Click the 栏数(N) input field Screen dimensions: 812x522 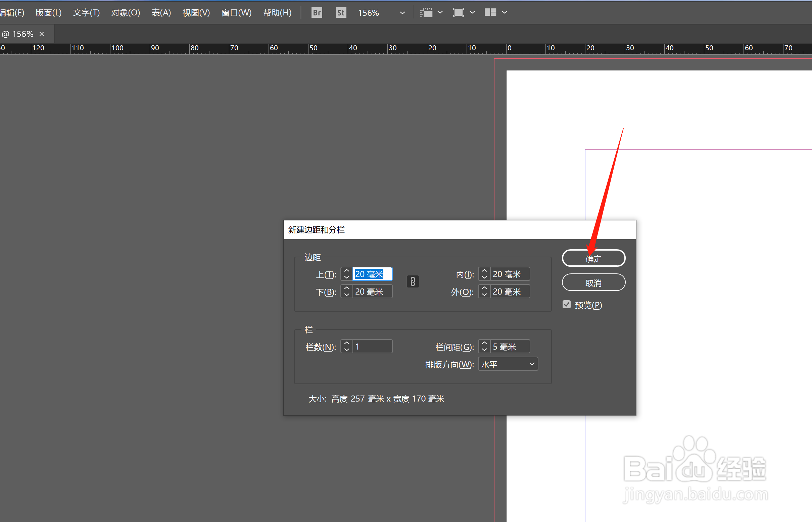point(372,347)
